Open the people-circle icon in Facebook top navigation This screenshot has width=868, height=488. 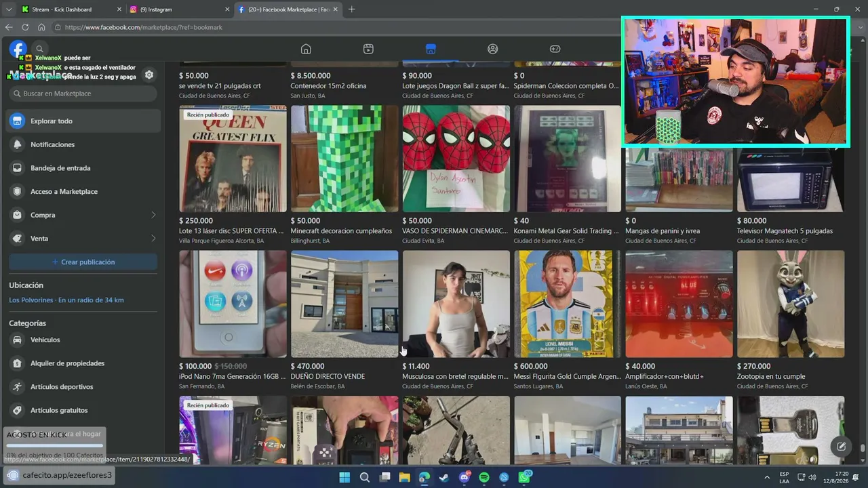click(493, 49)
